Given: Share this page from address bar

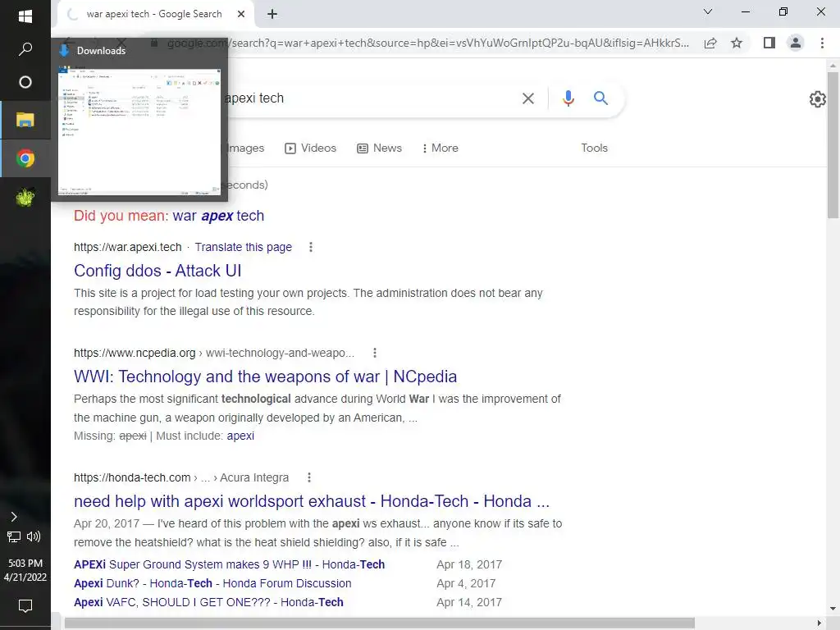Looking at the screenshot, I should 710,43.
